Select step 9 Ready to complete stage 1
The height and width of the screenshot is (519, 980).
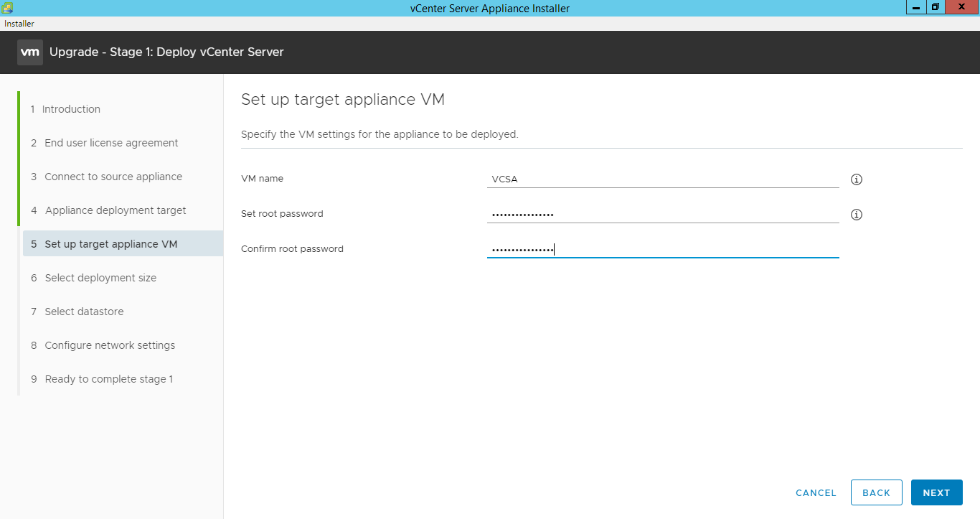point(109,378)
